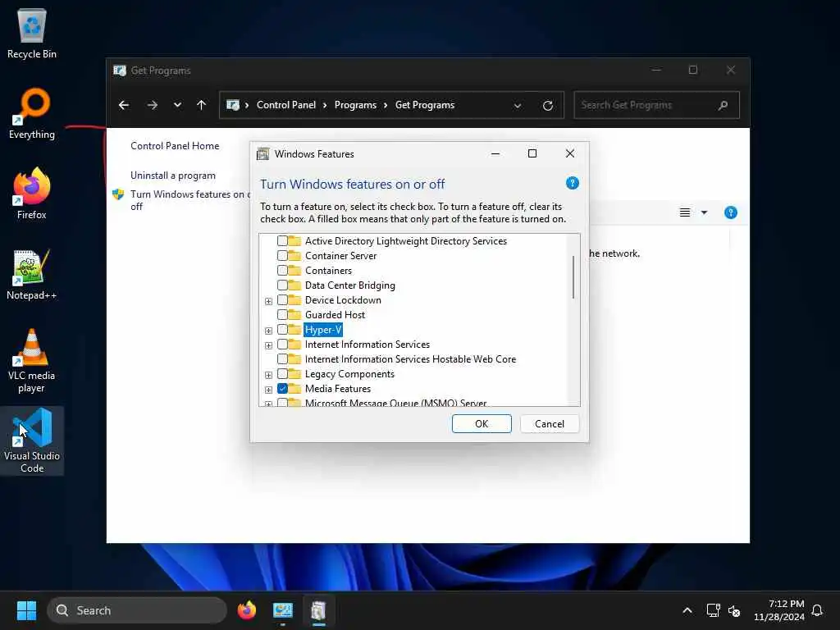This screenshot has width=840, height=630.
Task: Open recent locations chevron in navigation bar
Action: point(177,105)
